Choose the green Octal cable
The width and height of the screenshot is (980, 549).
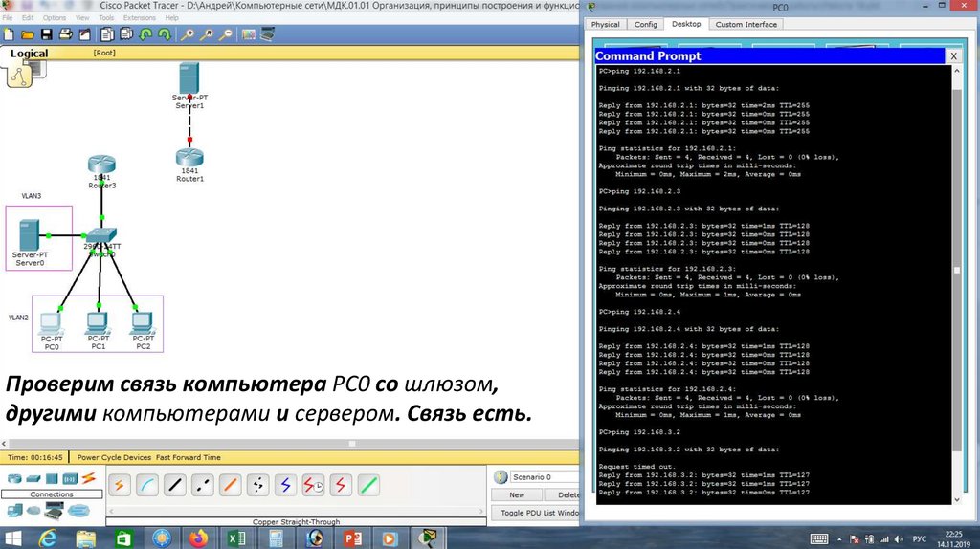pos(368,485)
